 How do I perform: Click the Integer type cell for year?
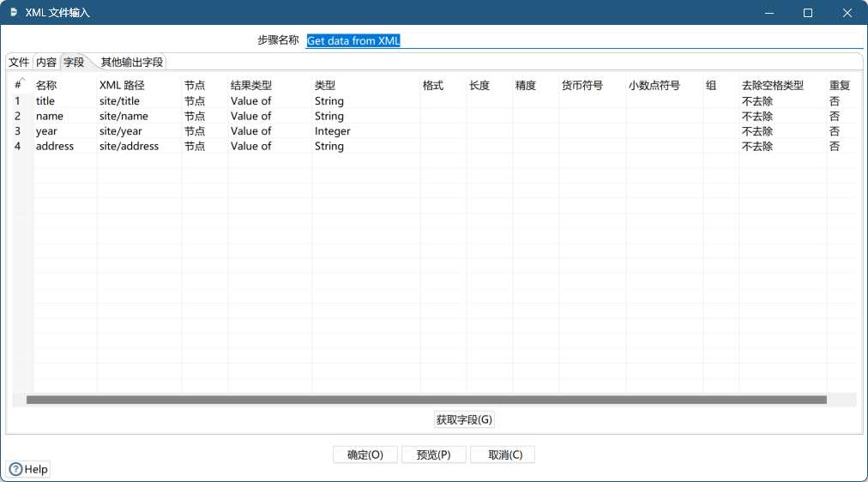click(365, 130)
